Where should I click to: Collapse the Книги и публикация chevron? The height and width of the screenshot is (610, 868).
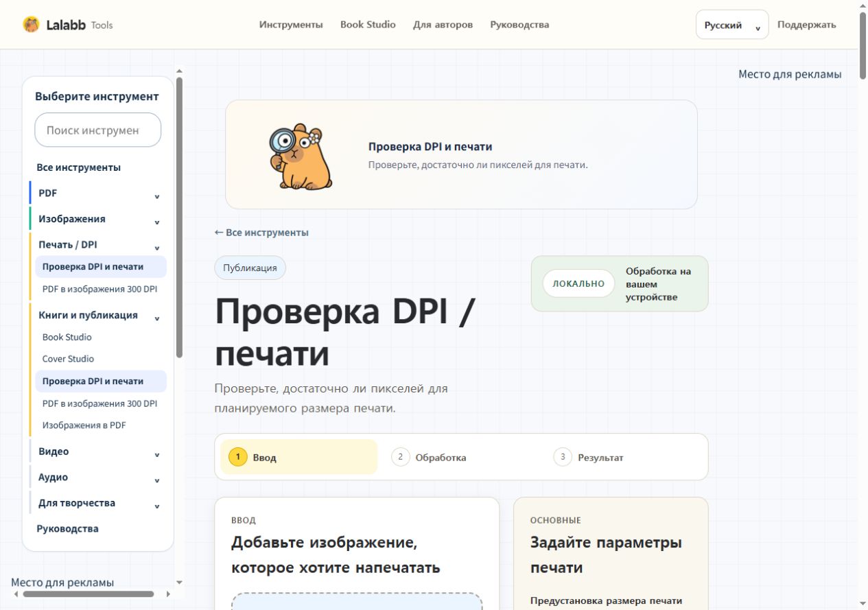coord(157,318)
